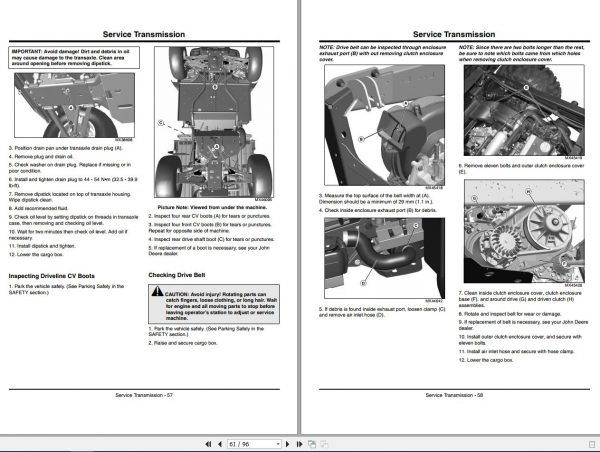The image size is (600, 452).
Task: Click the drive and driven clutch image
Action: click(524, 231)
